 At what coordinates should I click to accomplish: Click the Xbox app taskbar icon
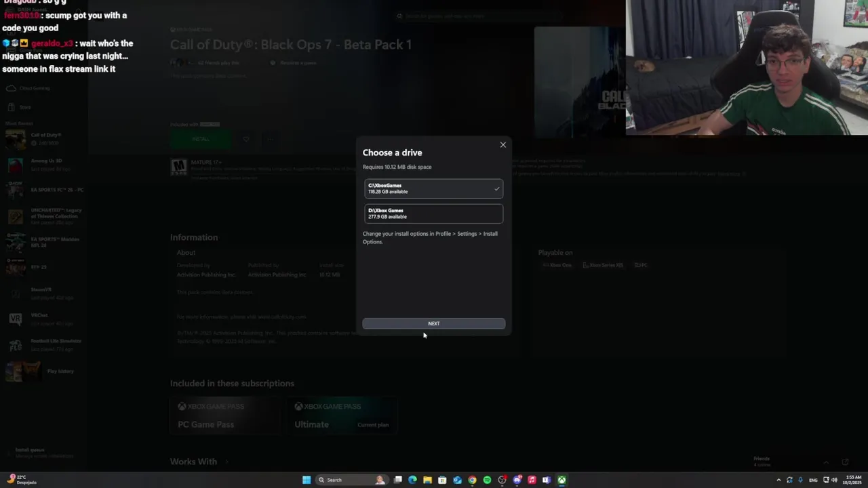[561, 480]
